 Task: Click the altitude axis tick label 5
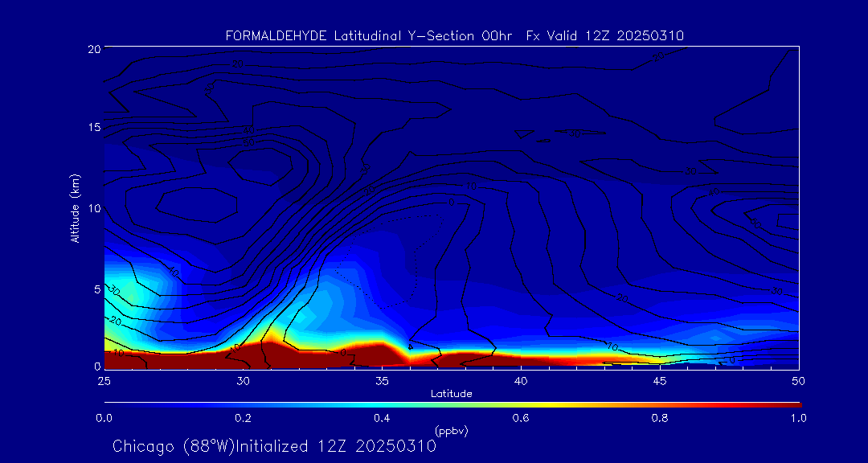(x=97, y=289)
